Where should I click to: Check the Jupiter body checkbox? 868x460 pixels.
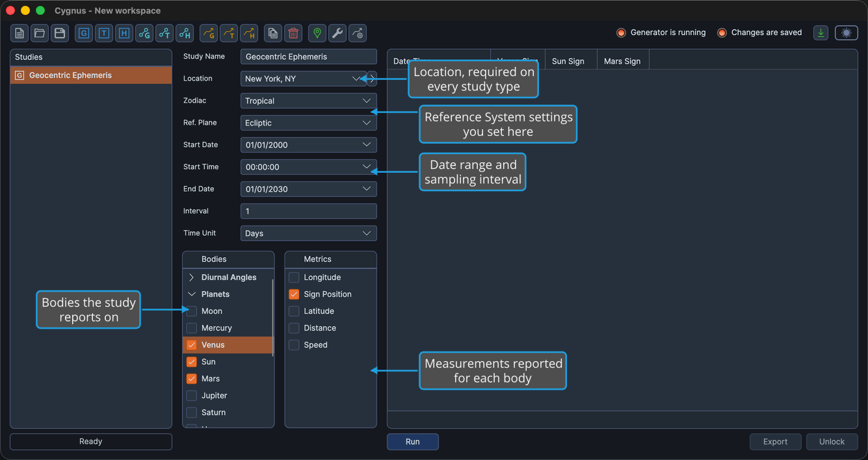point(192,396)
